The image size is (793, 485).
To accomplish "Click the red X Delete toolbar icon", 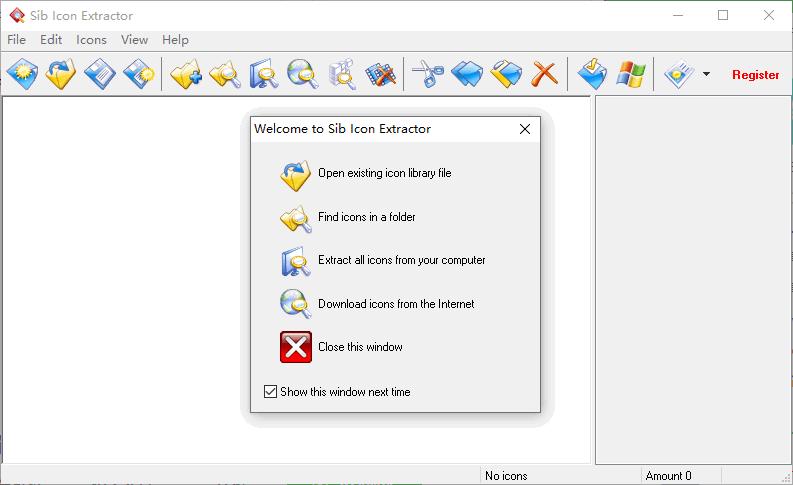I will (x=544, y=74).
